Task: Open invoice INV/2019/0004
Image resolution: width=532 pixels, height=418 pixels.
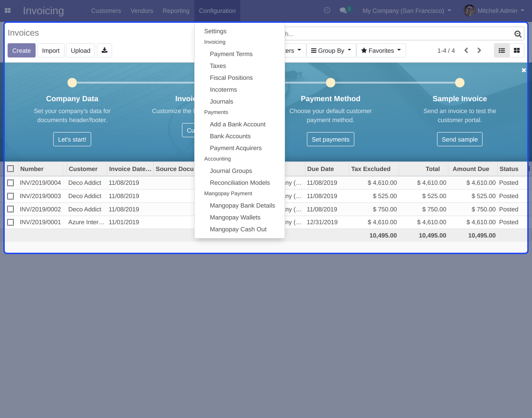Action: 40,183
